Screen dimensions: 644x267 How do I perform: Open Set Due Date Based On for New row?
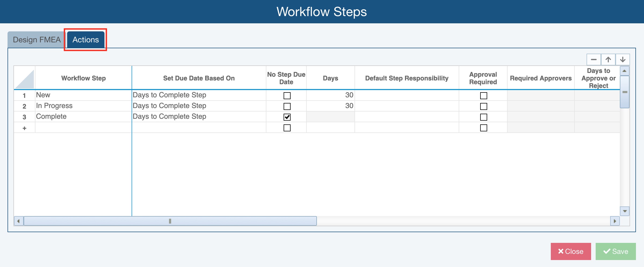click(199, 95)
